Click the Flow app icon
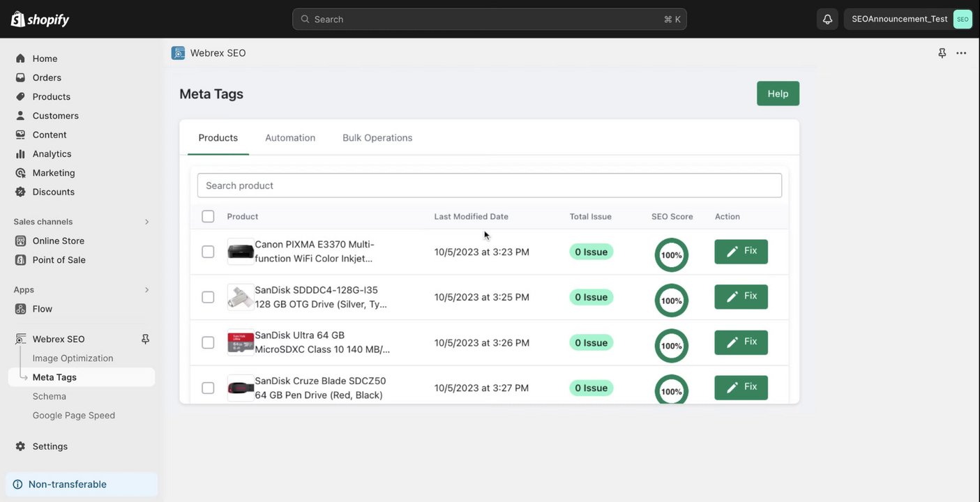This screenshot has width=980, height=502. coord(20,309)
